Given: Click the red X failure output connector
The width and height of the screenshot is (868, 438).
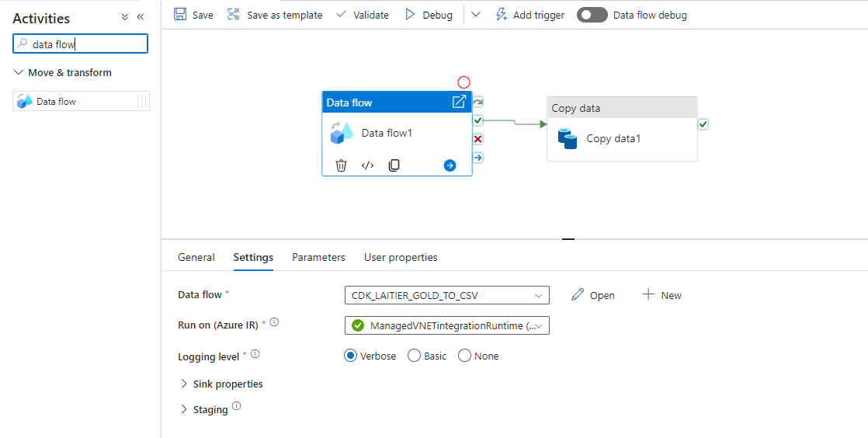Looking at the screenshot, I should coord(477,139).
